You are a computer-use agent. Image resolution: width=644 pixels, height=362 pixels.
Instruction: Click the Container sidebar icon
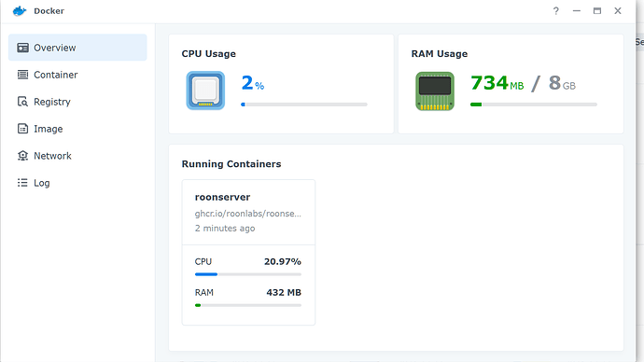pyautogui.click(x=22, y=75)
